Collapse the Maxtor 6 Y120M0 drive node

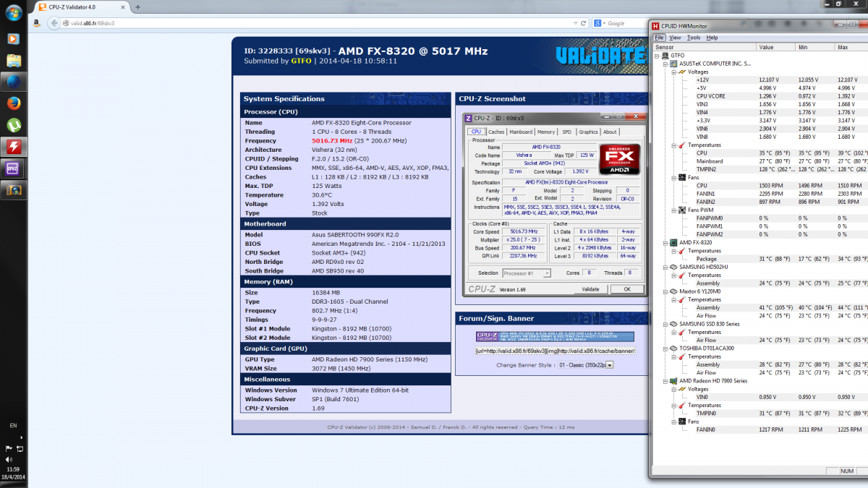pyautogui.click(x=665, y=291)
